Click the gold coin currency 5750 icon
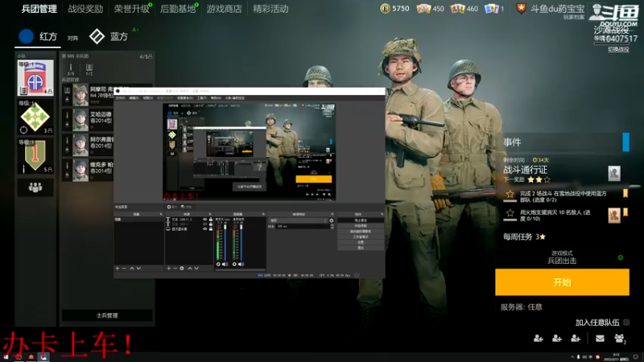This screenshot has height=362, width=644. coord(385,9)
